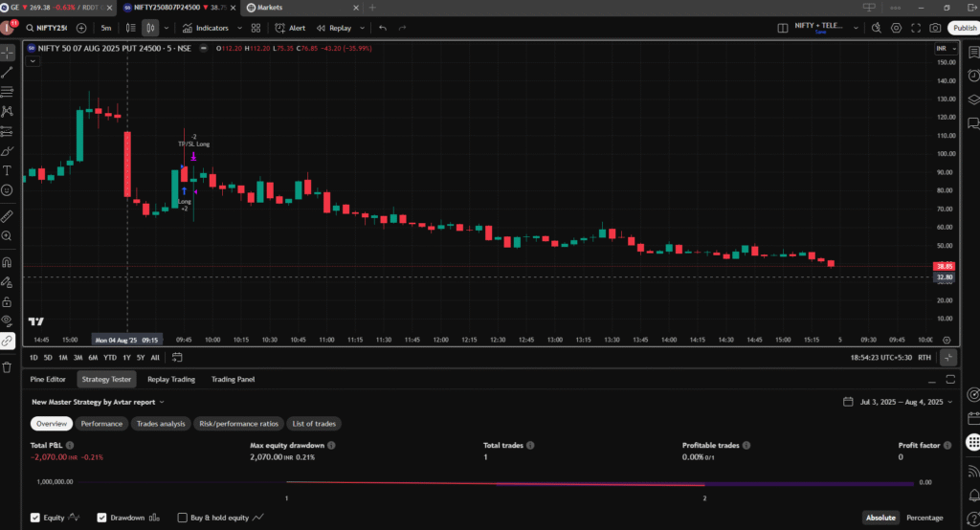Open a new browser tab with plus
Viewport: 980px width, 530px height.
click(x=372, y=8)
